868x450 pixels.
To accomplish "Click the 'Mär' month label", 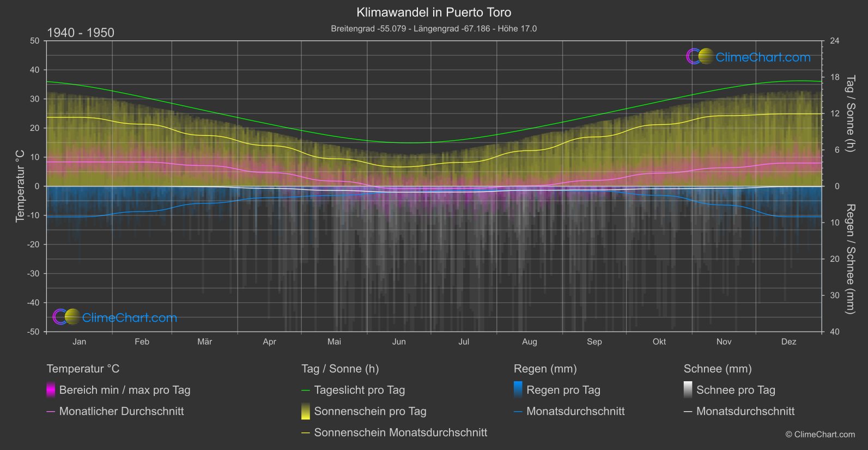I will click(x=204, y=341).
